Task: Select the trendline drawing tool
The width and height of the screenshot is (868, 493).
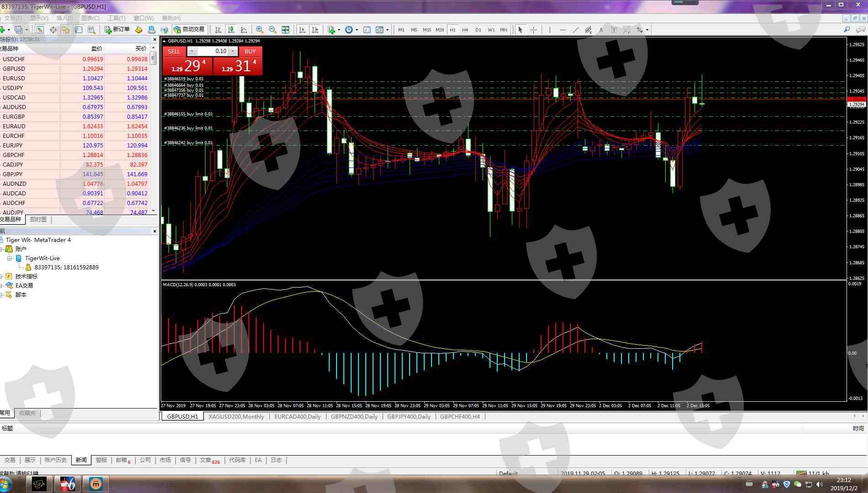Action: 575,30
